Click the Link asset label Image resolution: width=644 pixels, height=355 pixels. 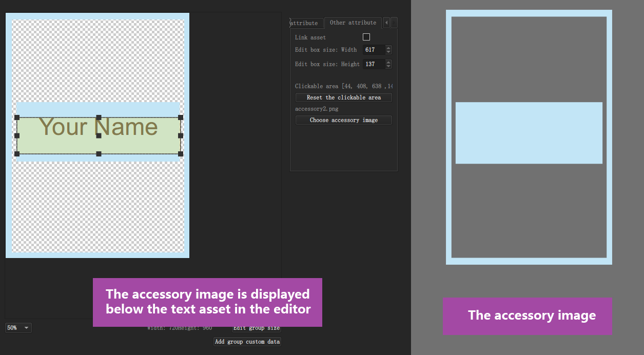click(310, 37)
